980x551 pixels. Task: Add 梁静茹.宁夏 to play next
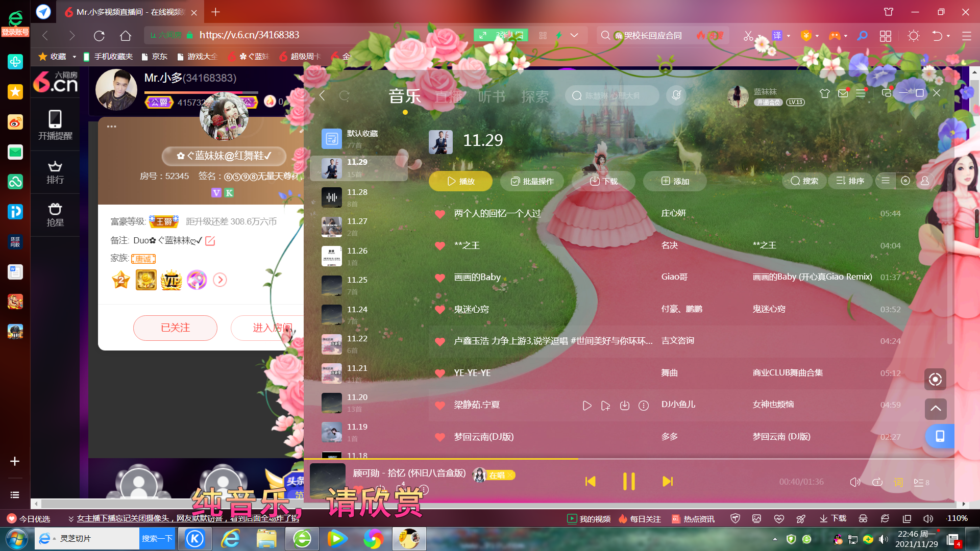605,406
